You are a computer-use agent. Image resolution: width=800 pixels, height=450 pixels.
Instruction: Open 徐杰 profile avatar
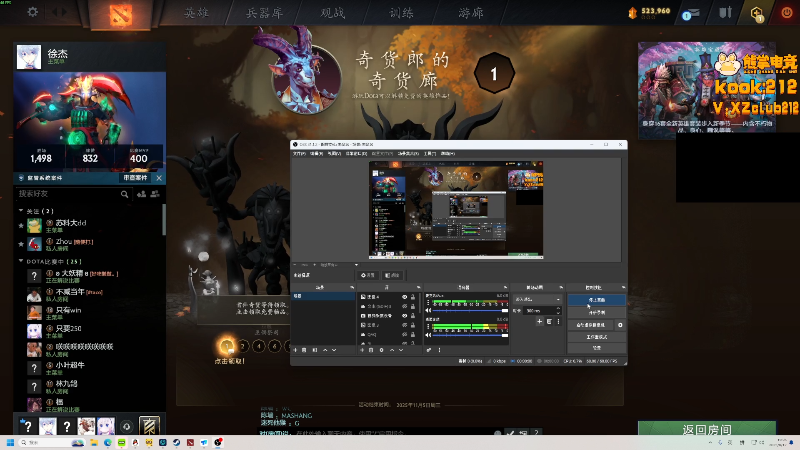pos(29,57)
